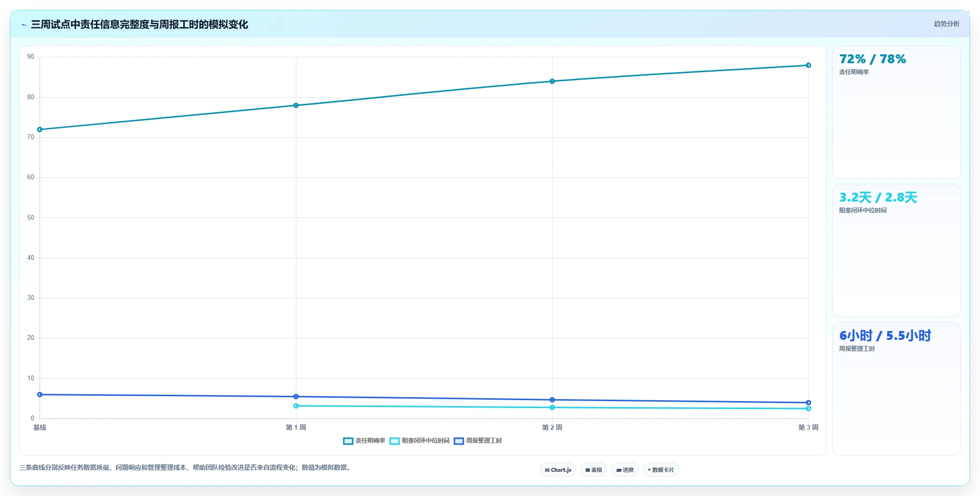980x496 pixels.
Task: Click the Chart.js tag chip
Action: coord(558,470)
